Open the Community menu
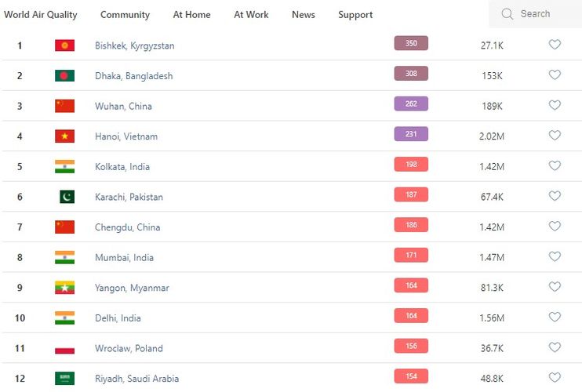The image size is (582, 392). [125, 15]
